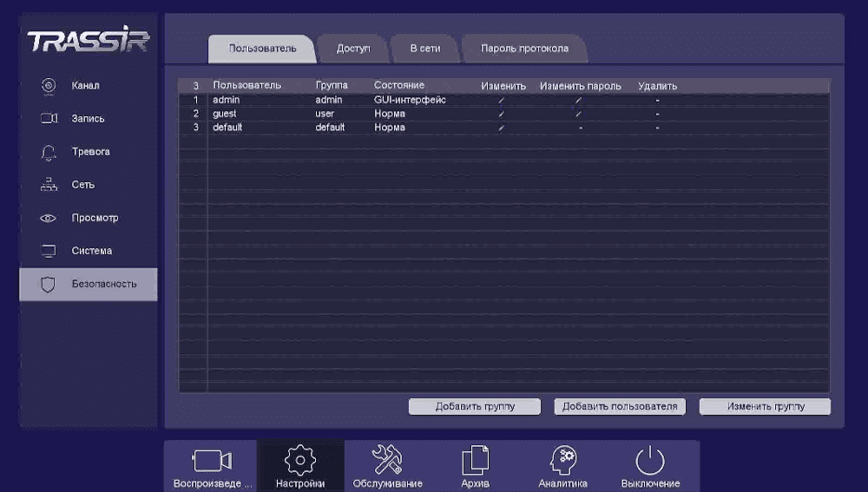Select the Пароль протокола tab
This screenshot has width=868, height=492.
click(x=524, y=49)
